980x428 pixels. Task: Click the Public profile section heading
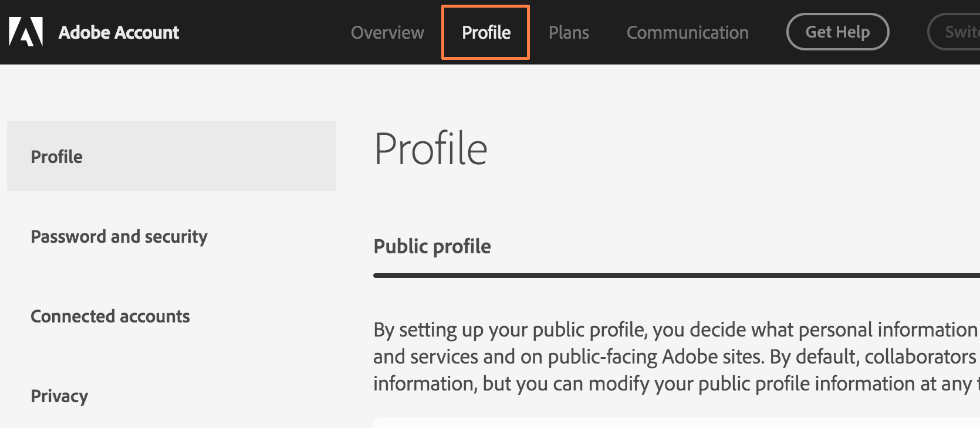(432, 246)
